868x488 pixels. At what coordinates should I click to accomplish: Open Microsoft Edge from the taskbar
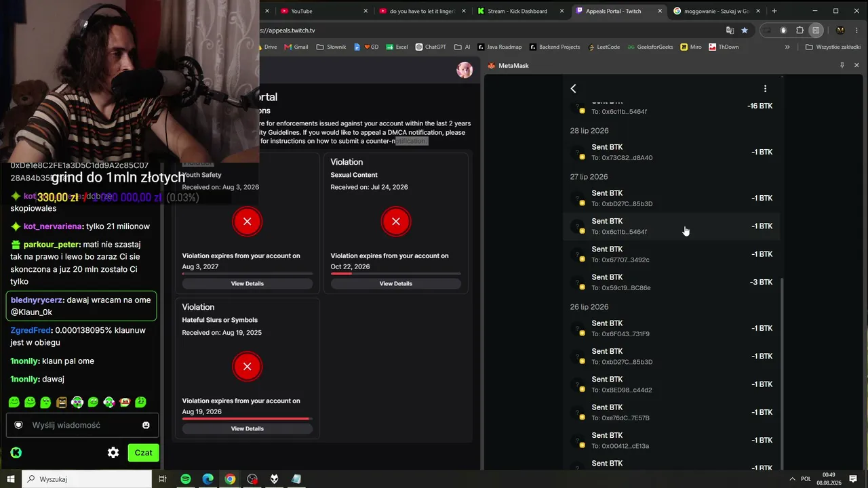[208, 479]
